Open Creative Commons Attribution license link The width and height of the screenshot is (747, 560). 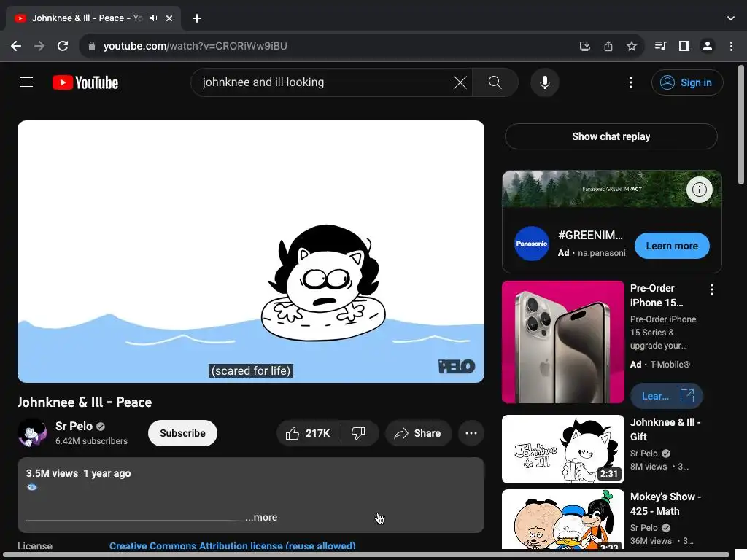(x=233, y=545)
